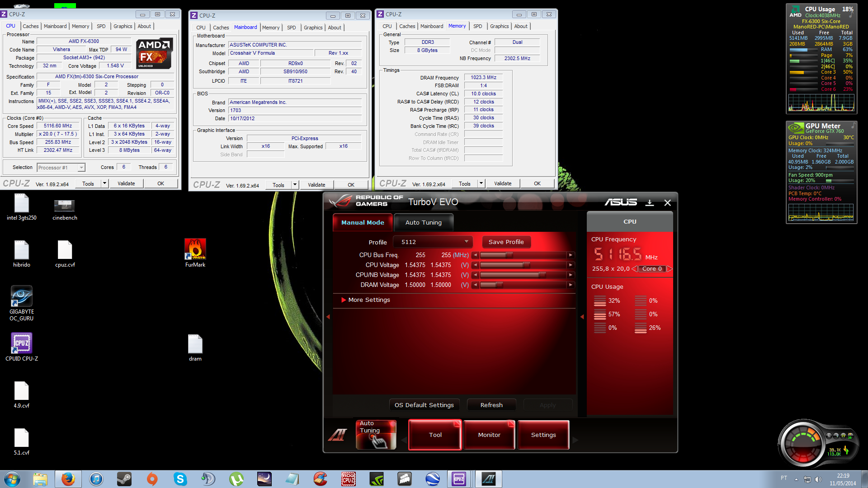Open the Processor #1 selection dropdown in CPU-Z
The width and height of the screenshot is (868, 488).
pyautogui.click(x=61, y=168)
